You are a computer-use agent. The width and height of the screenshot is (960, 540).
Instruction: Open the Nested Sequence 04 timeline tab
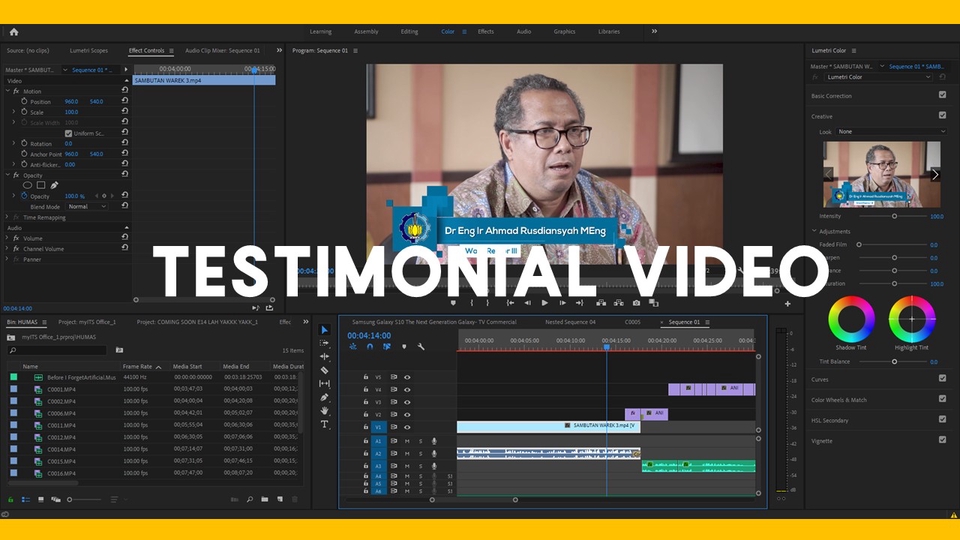coord(570,322)
